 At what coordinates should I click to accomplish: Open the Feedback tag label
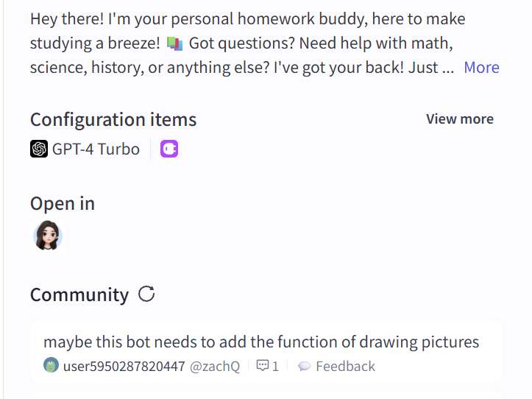345,366
